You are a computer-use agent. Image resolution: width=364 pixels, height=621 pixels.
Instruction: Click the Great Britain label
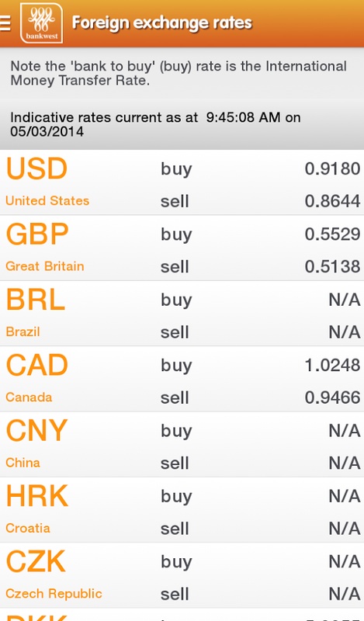(x=45, y=266)
